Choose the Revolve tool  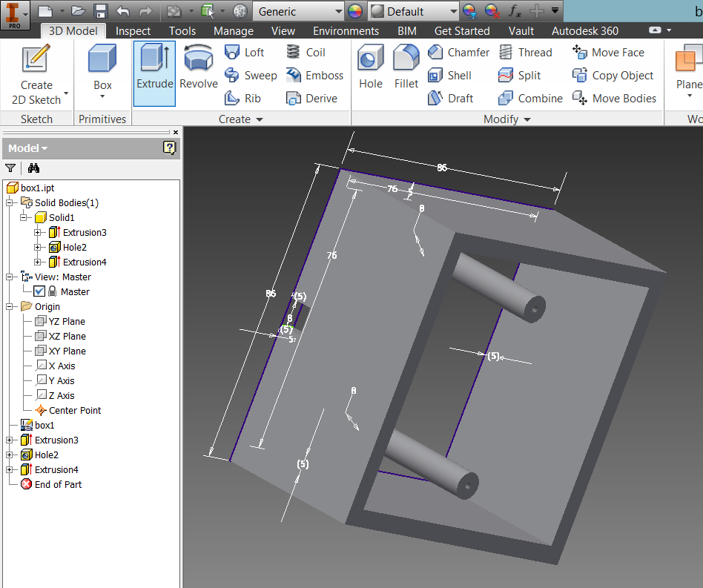click(x=198, y=66)
